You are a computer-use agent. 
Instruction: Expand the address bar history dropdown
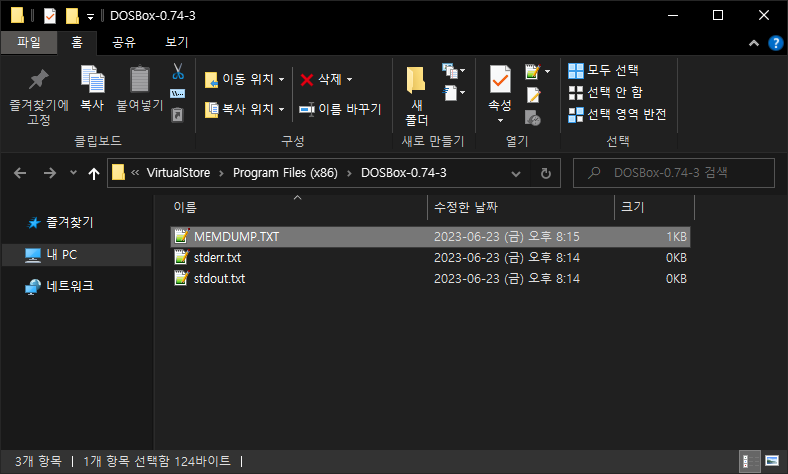tap(516, 173)
